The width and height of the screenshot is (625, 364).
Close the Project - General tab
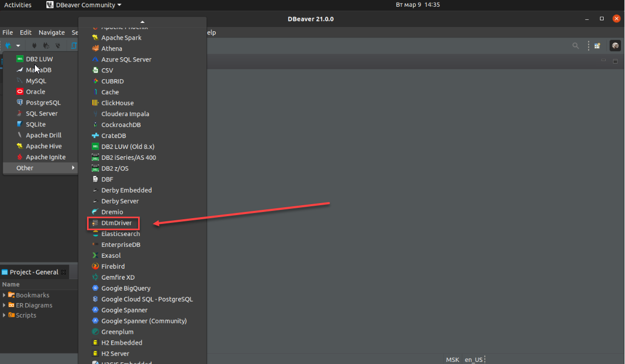(64, 272)
